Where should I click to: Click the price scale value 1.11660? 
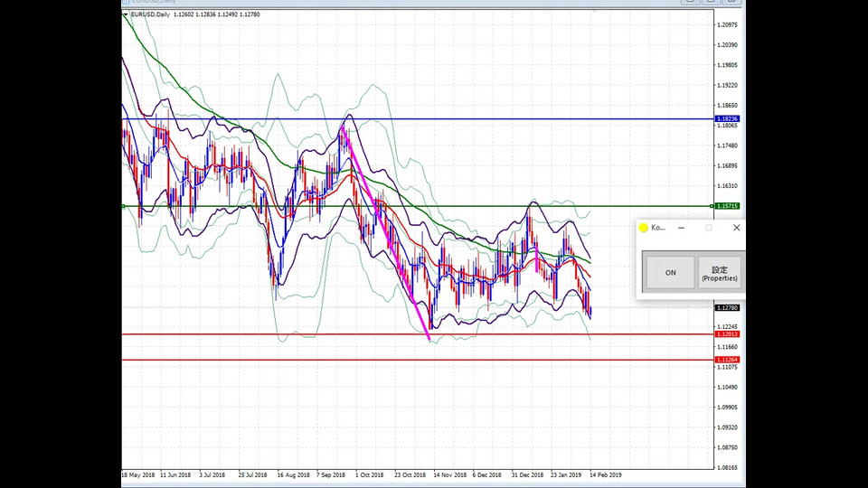(x=727, y=347)
